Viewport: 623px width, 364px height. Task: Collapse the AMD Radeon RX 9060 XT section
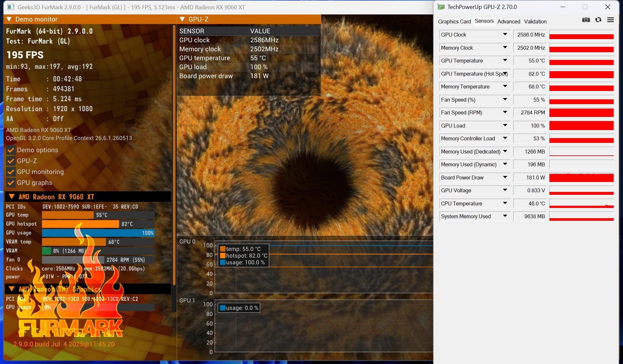[12, 197]
